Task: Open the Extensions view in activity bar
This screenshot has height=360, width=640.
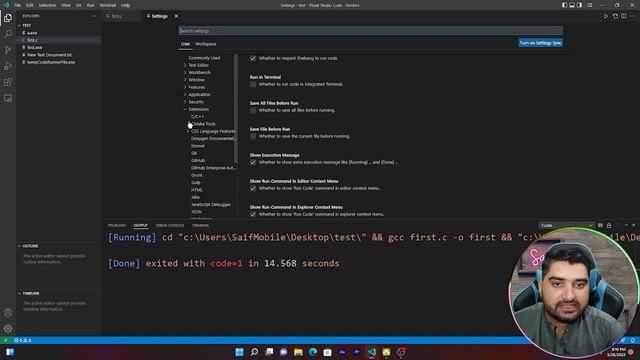Action: coord(8,82)
